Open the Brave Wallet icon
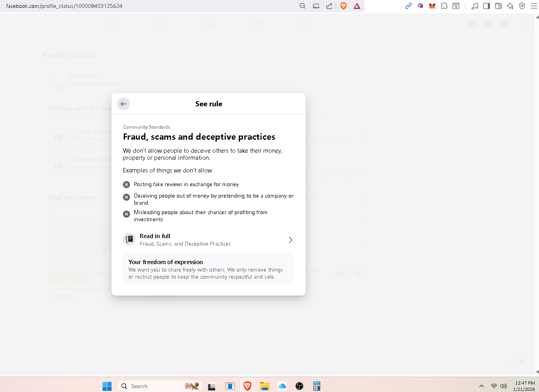Image resolution: width=539 pixels, height=392 pixels. (498, 6)
